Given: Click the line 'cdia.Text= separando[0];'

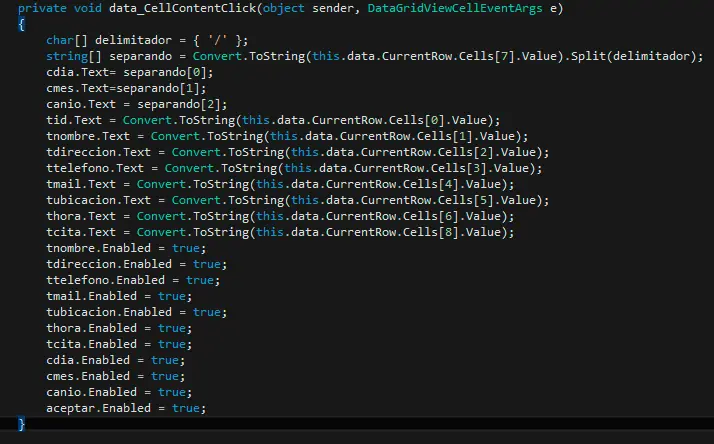Looking at the screenshot, I should 130,72.
